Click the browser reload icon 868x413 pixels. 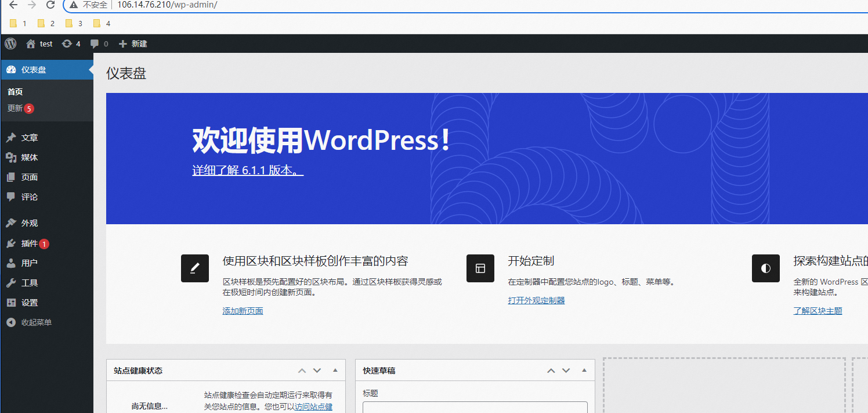[50, 5]
